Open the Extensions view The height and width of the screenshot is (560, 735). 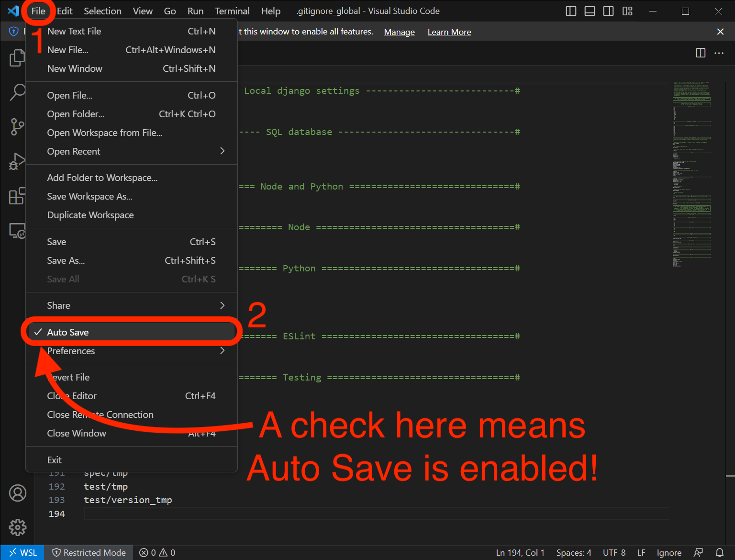(x=18, y=196)
